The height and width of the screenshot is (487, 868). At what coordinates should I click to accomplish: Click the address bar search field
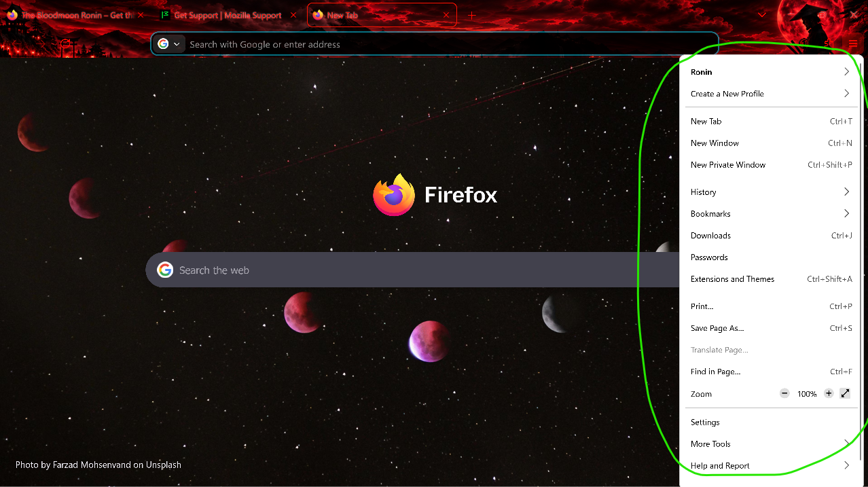(448, 44)
